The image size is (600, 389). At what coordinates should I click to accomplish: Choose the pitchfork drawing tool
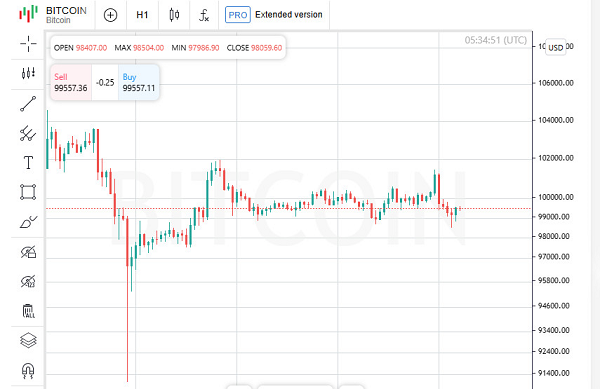(x=28, y=133)
